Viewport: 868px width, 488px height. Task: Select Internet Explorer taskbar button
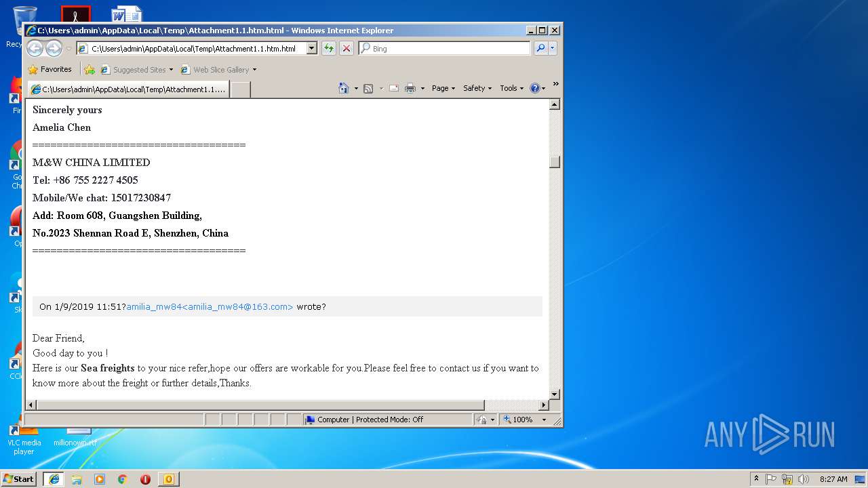pos(54,479)
